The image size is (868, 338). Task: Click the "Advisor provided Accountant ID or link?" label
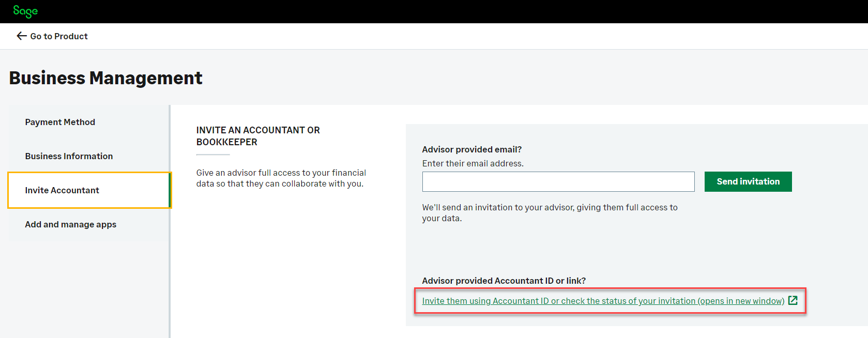tap(504, 281)
